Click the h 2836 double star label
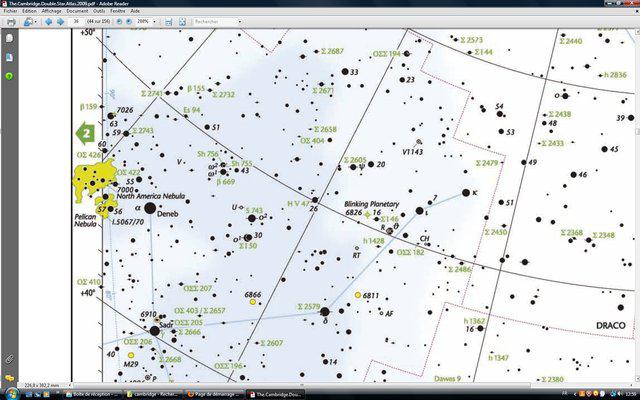Screen dimensions: 640x400 tap(615, 75)
